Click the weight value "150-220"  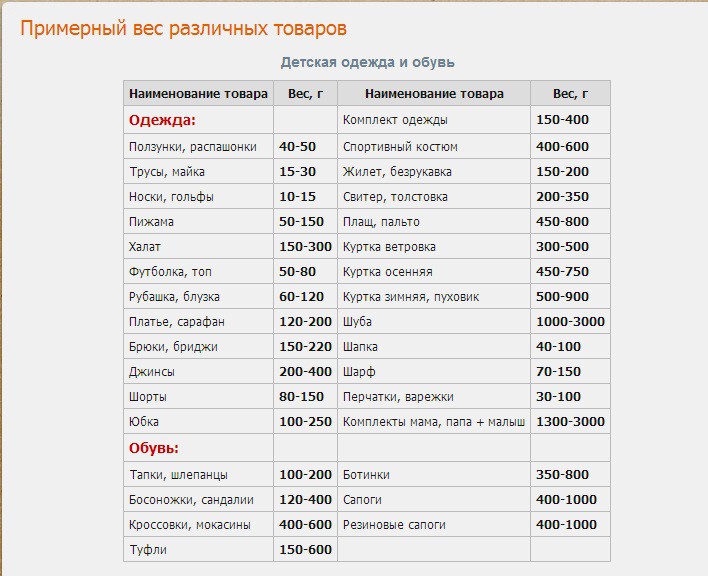(x=305, y=347)
